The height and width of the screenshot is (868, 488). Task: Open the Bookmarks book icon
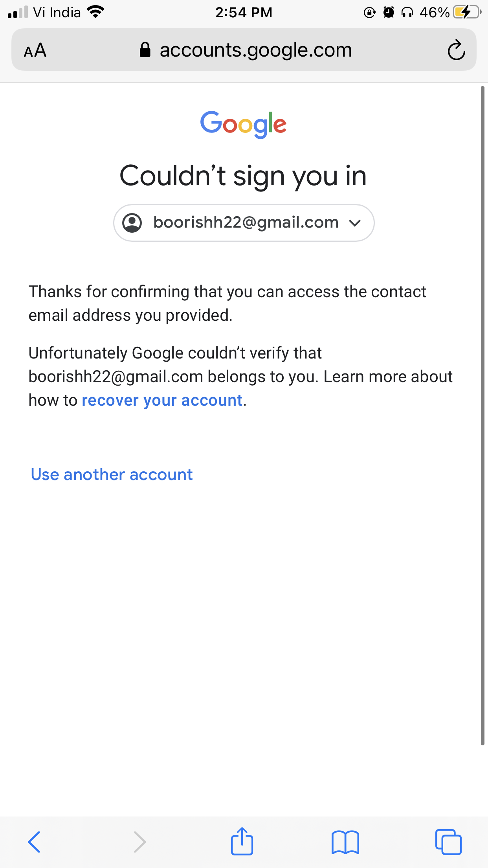point(345,842)
